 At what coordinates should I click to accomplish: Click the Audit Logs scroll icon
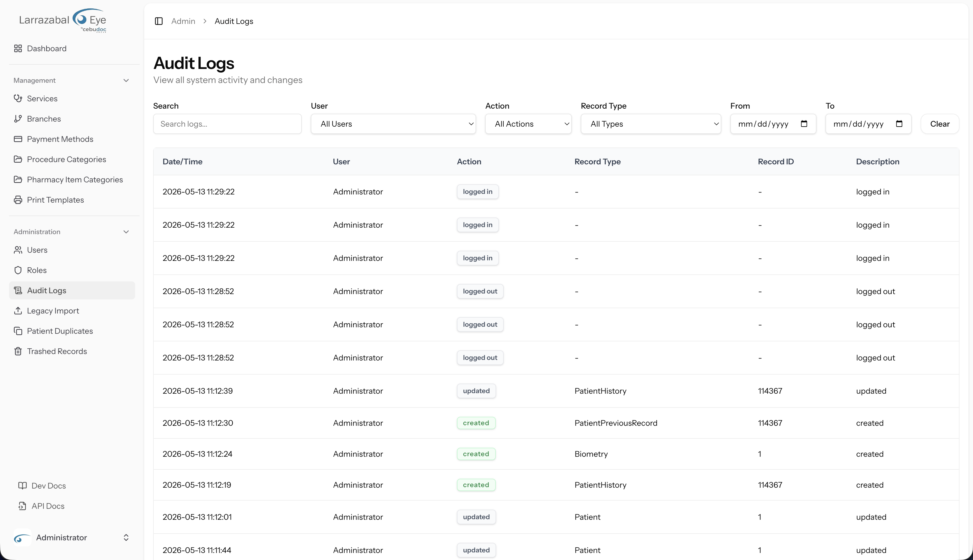pos(18,290)
